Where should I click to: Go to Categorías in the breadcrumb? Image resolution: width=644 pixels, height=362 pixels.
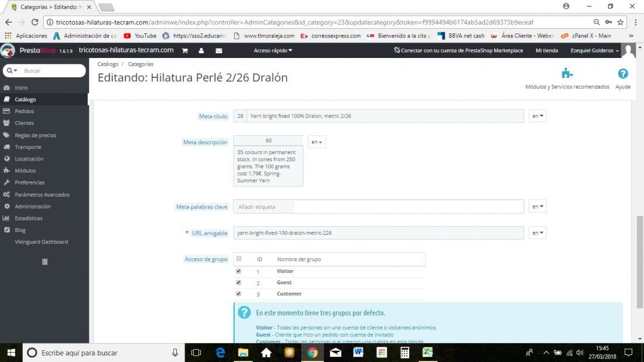pos(141,64)
